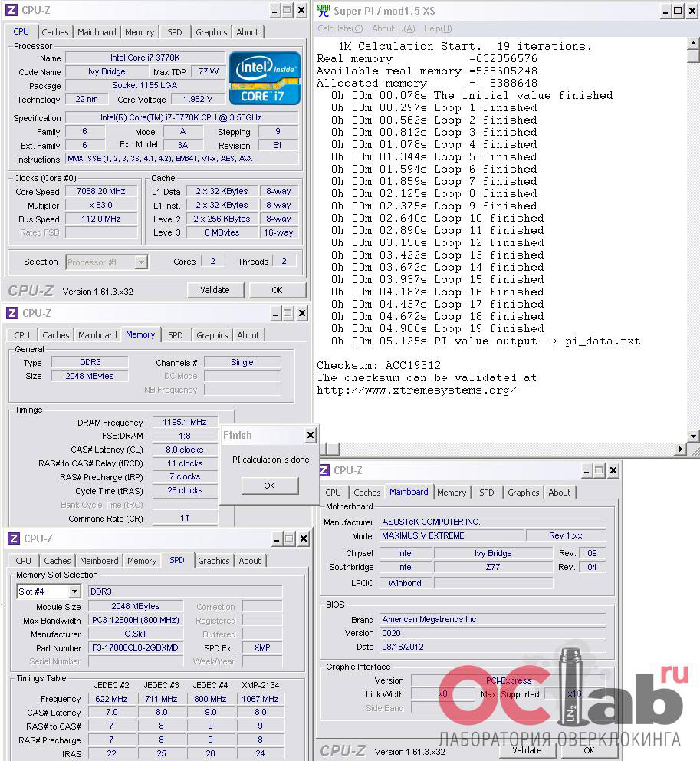Click OK in the Finish dialog
The height and width of the screenshot is (761, 700).
point(269,486)
